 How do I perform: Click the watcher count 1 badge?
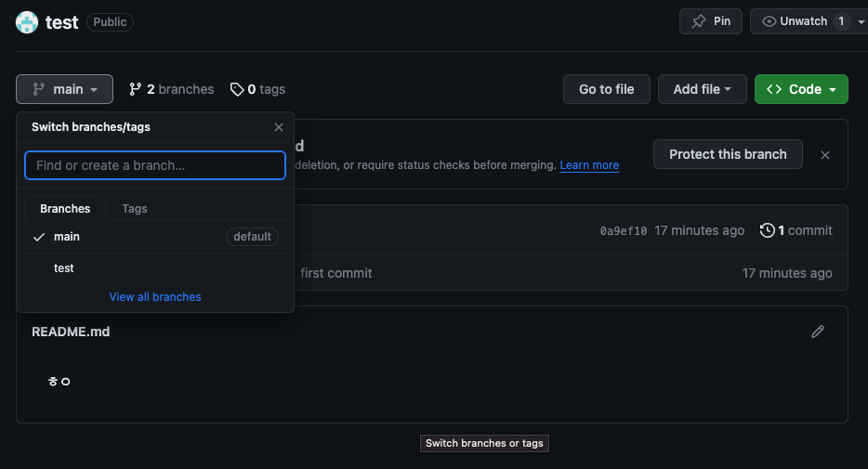coord(841,21)
